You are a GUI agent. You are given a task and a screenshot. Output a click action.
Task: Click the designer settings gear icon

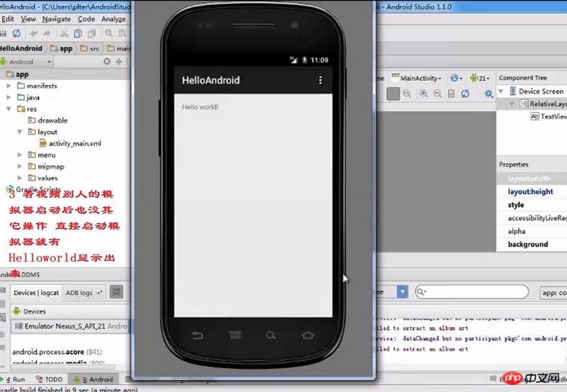pyautogui.click(x=488, y=94)
